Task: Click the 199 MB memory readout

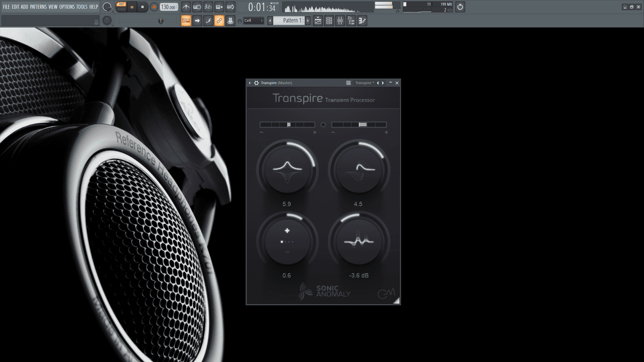Action: tap(446, 4)
